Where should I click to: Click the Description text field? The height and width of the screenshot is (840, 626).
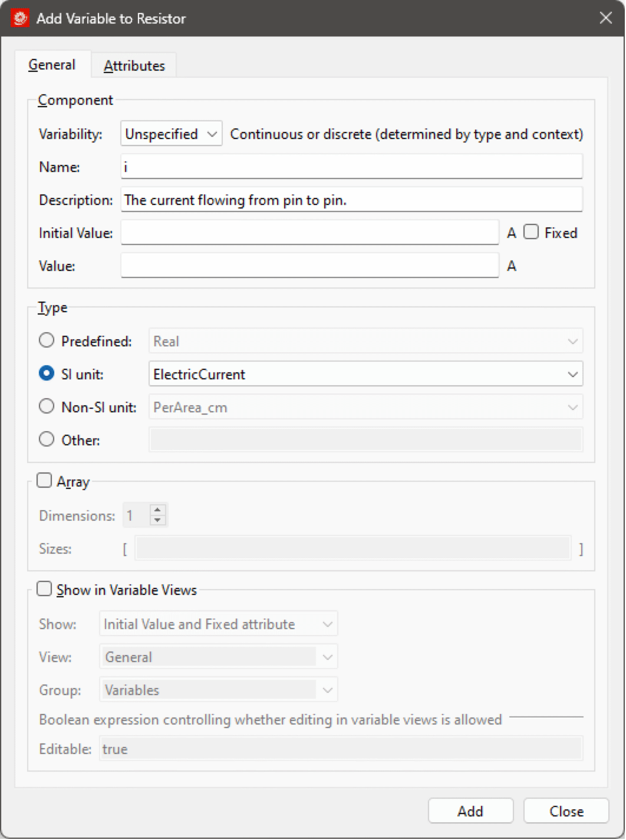[x=351, y=200]
